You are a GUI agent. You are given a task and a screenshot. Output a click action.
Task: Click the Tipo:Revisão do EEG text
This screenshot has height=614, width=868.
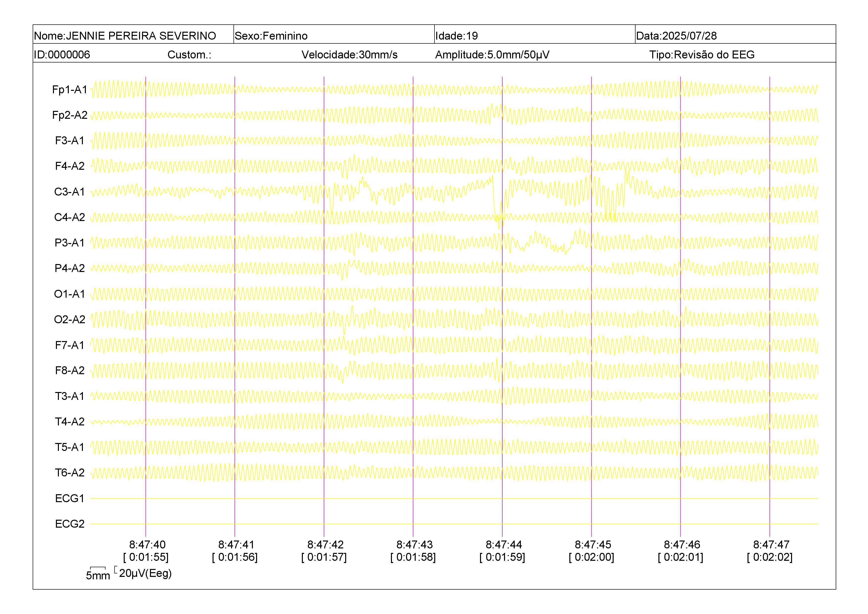(x=702, y=55)
